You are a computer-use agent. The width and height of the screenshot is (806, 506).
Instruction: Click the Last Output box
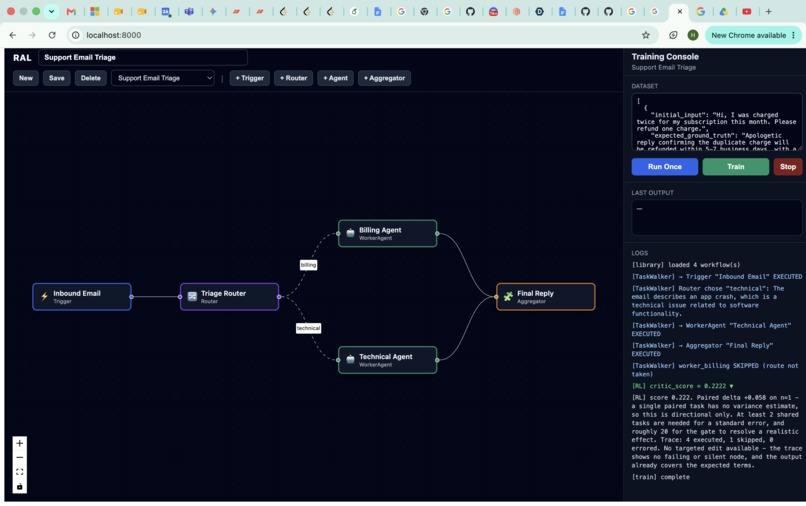pyautogui.click(x=717, y=218)
